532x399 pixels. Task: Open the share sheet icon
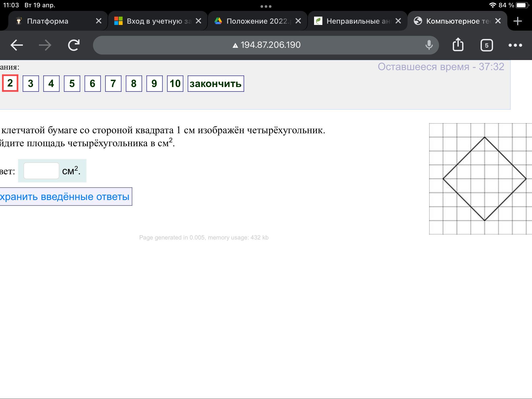click(458, 45)
